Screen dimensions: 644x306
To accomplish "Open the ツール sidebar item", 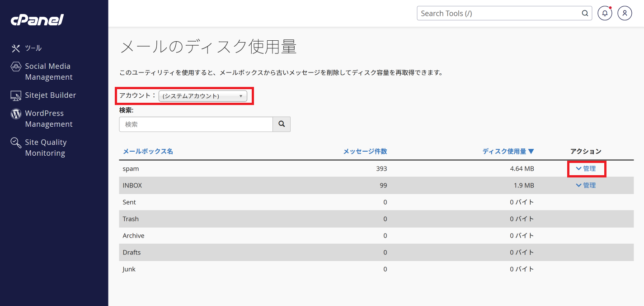I will pos(33,48).
